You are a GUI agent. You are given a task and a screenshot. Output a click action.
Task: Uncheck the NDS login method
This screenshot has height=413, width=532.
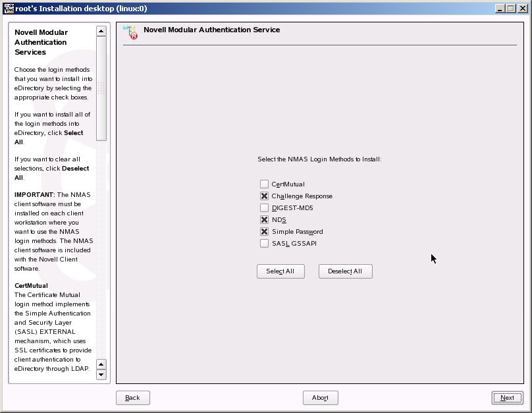[x=264, y=219]
